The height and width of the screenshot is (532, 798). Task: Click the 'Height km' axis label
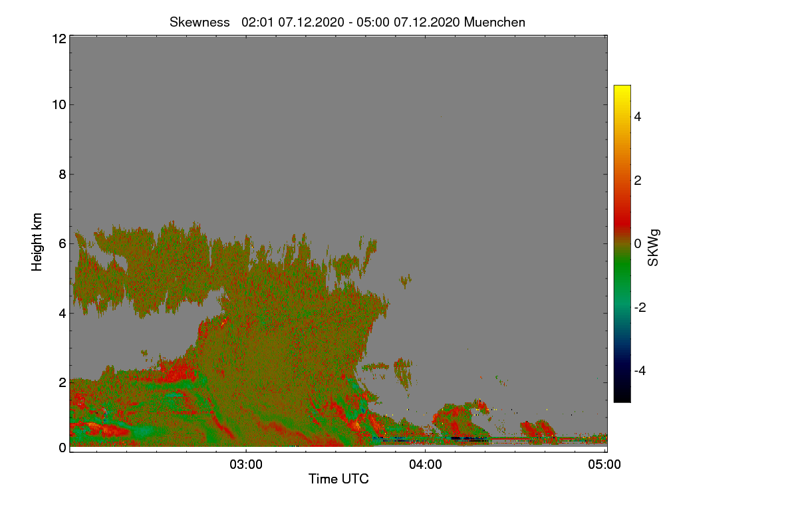(37, 241)
